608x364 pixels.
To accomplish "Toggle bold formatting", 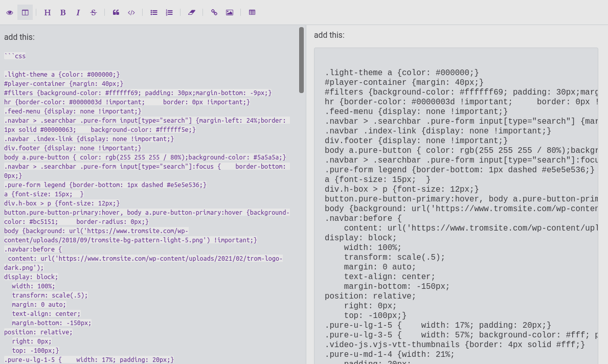I will (x=63, y=12).
